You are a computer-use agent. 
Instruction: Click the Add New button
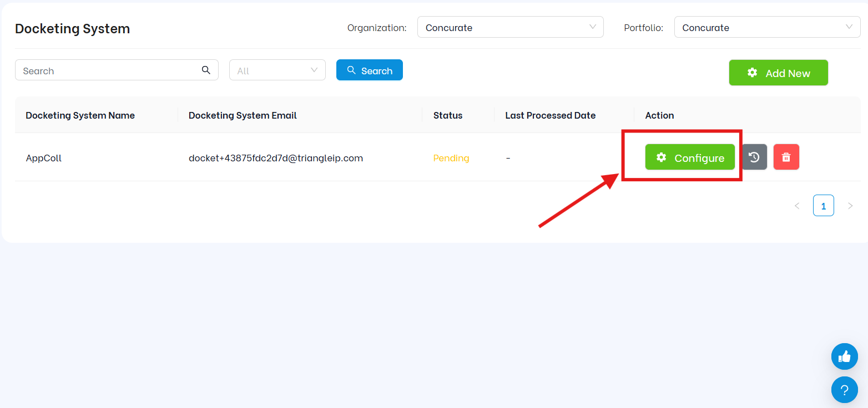pyautogui.click(x=778, y=73)
